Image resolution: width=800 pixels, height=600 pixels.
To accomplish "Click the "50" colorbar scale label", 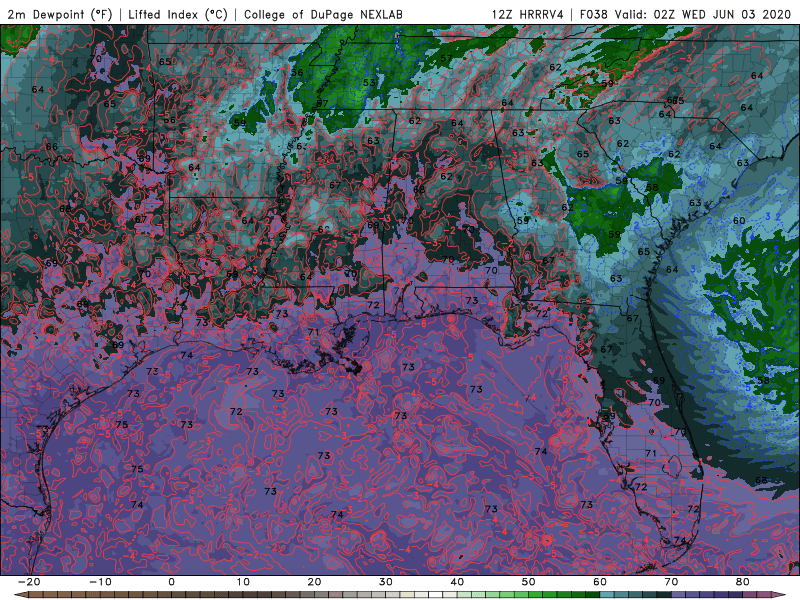I will pos(529,582).
